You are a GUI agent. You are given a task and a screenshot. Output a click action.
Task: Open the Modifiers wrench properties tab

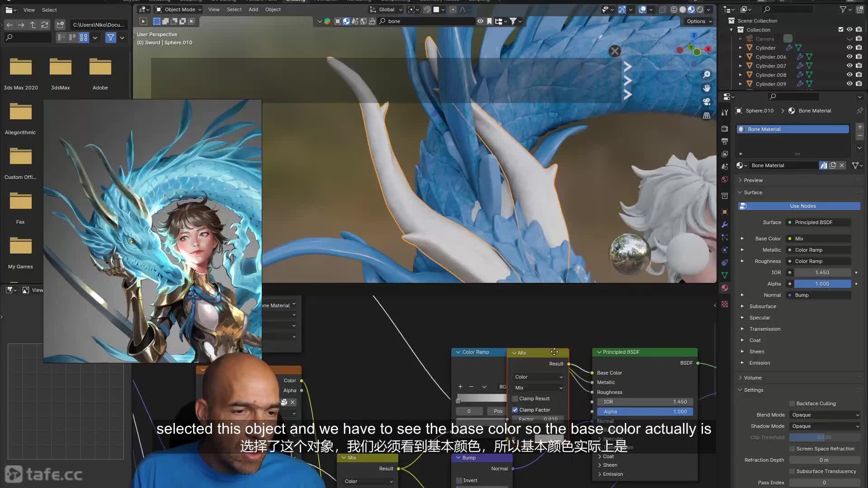point(725,225)
